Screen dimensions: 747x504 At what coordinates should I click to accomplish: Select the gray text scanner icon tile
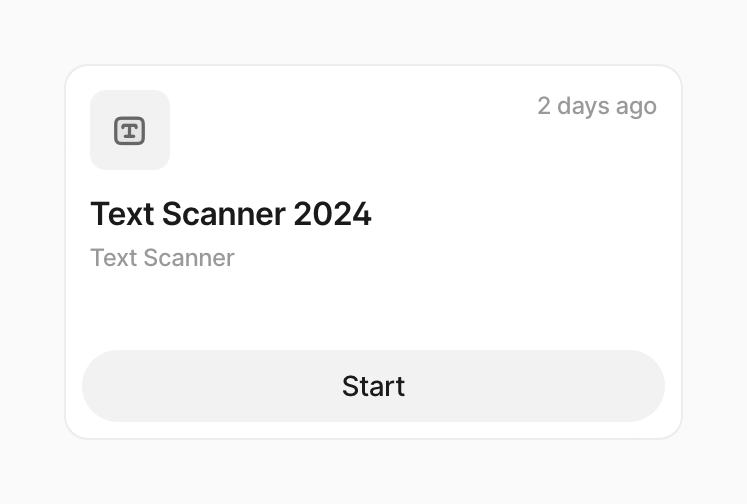pyautogui.click(x=130, y=130)
